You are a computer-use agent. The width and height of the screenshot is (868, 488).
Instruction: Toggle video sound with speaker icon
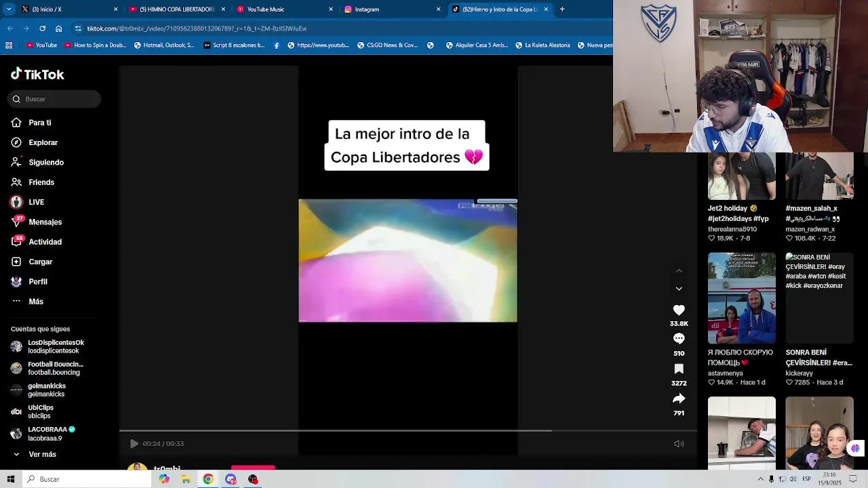click(679, 444)
